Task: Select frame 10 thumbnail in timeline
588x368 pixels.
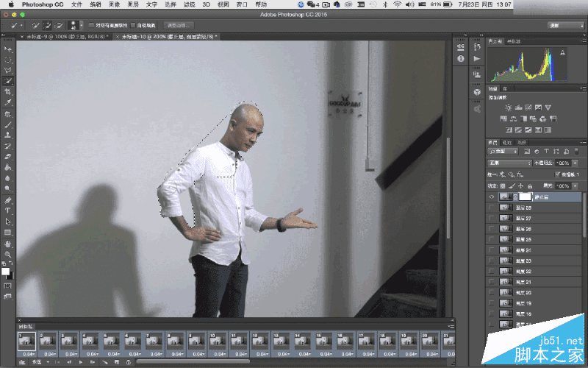Action: point(218,342)
